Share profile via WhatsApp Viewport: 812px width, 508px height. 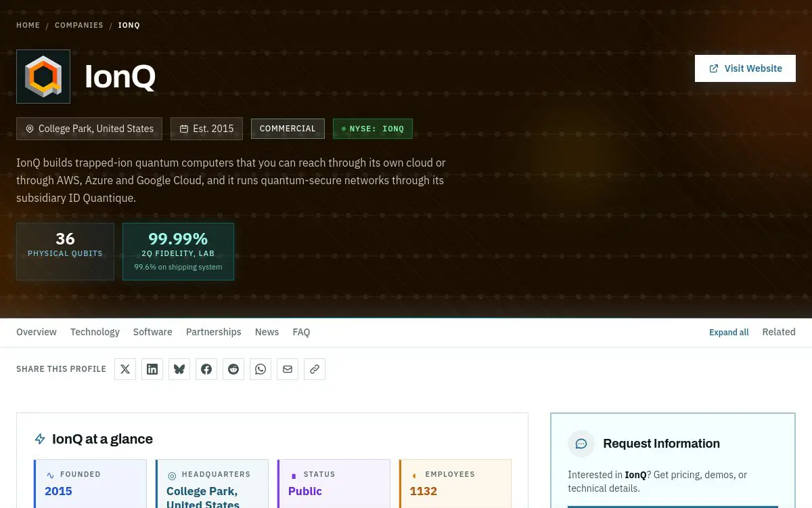coord(261,369)
